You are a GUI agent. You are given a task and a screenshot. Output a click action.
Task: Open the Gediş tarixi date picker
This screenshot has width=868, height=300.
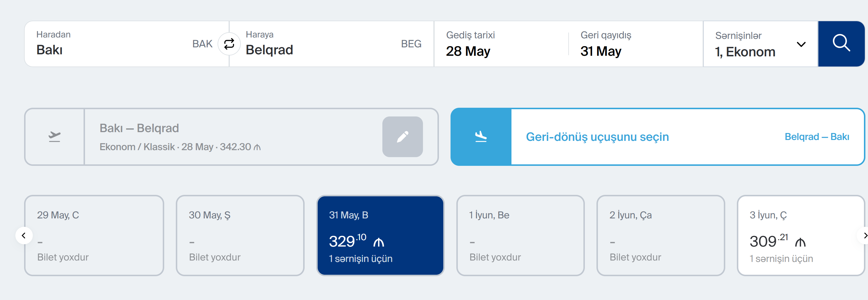tap(499, 44)
